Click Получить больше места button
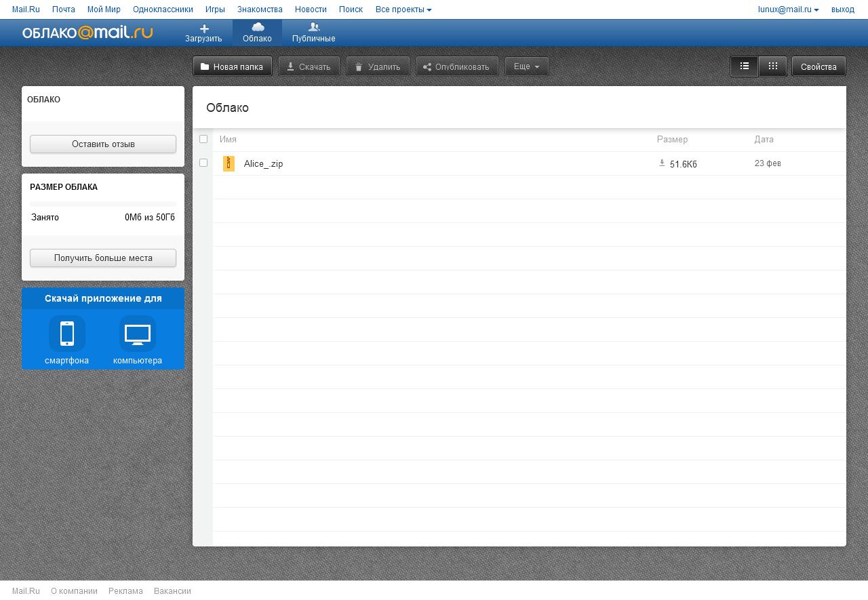 click(103, 258)
